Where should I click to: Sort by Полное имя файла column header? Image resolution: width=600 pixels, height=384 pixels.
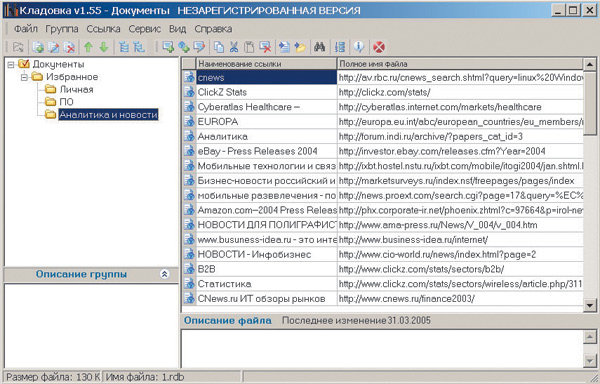pyautogui.click(x=460, y=64)
